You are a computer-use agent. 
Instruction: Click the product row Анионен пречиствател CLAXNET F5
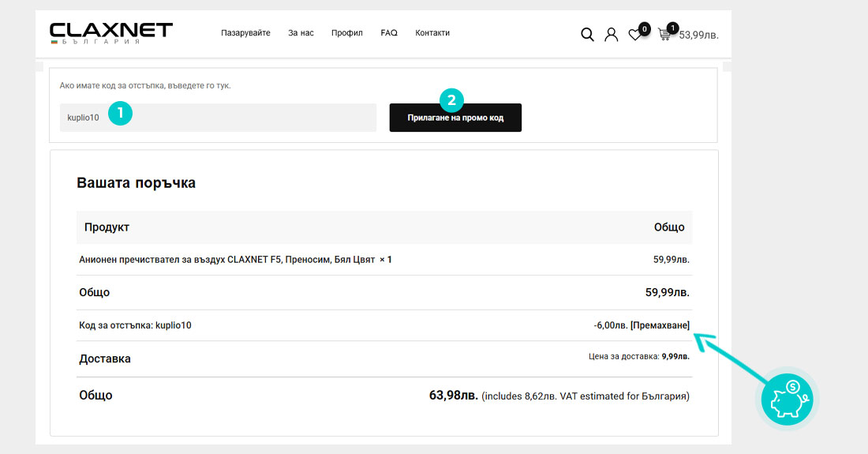(x=384, y=259)
